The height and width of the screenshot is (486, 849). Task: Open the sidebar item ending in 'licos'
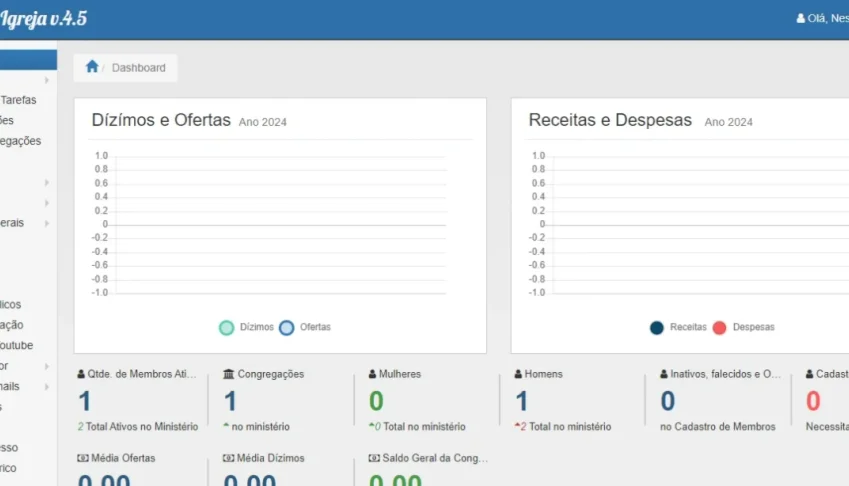pos(11,305)
